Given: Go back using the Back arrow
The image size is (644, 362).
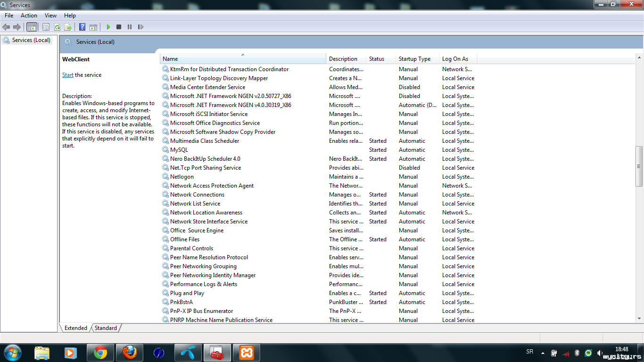Looking at the screenshot, I should tap(6, 27).
